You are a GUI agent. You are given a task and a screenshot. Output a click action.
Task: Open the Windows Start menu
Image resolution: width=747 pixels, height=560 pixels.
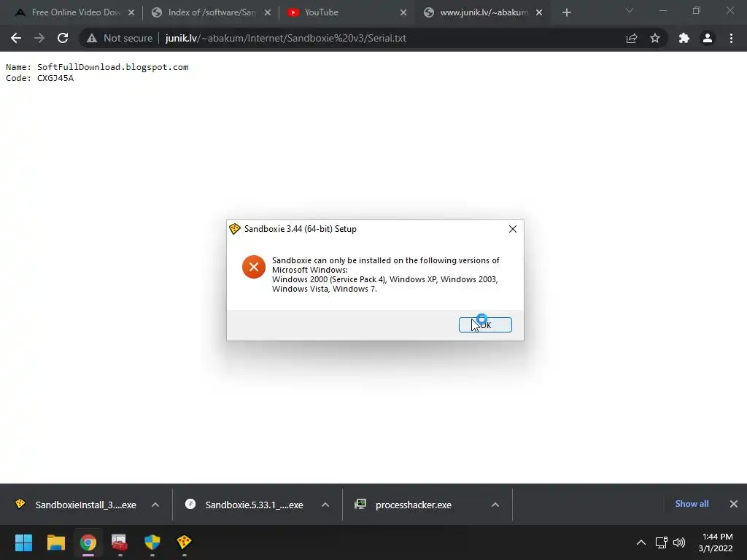23,542
